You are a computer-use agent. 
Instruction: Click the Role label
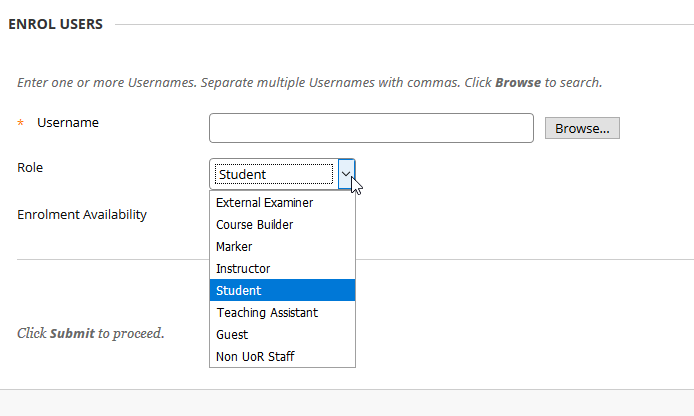click(x=30, y=168)
